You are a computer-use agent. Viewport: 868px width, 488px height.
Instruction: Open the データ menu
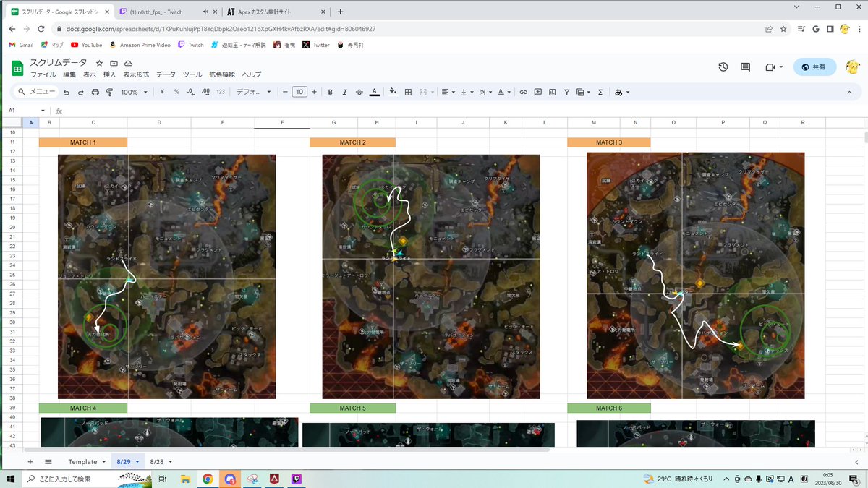coord(166,74)
